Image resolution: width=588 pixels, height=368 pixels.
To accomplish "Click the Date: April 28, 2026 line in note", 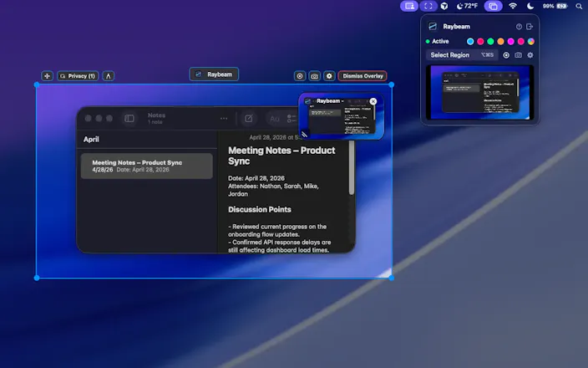I will (256, 178).
